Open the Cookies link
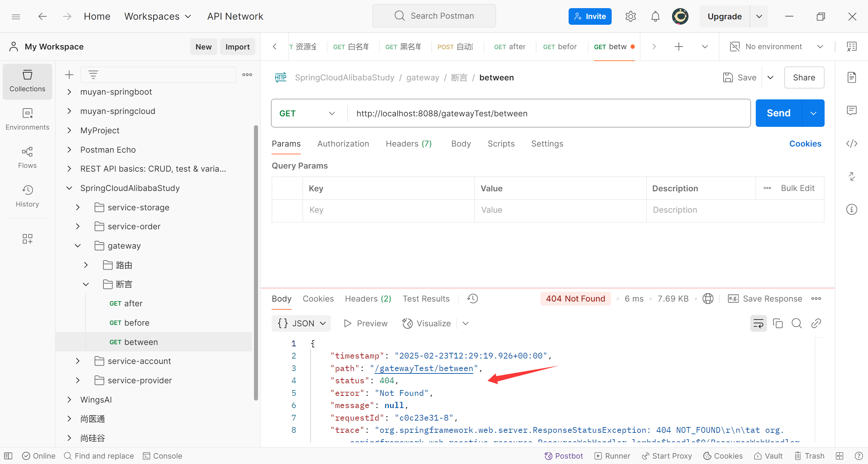868x464 pixels. [x=805, y=144]
